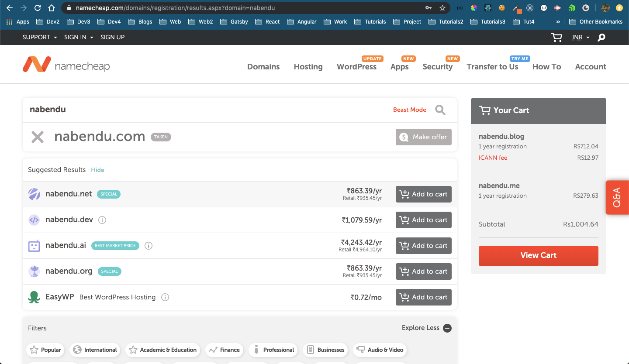Viewport: 629px width, 364px height.
Task: Open the React DevTools extension icon
Action: coord(488,8)
